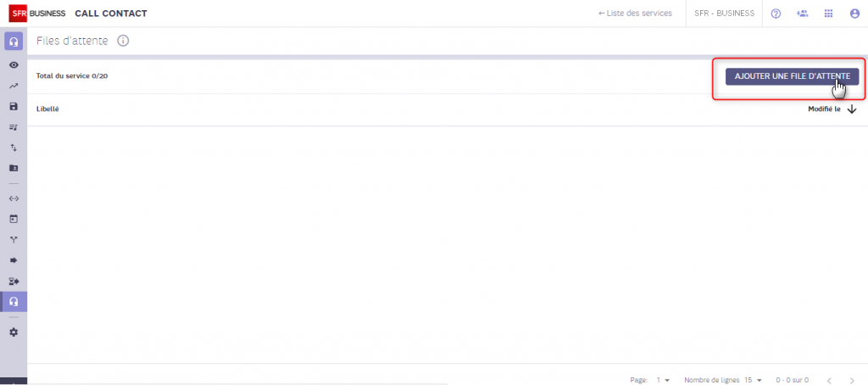Click the up-down arrows icon in sidebar
Screen dimensions: 868x385
14,148
